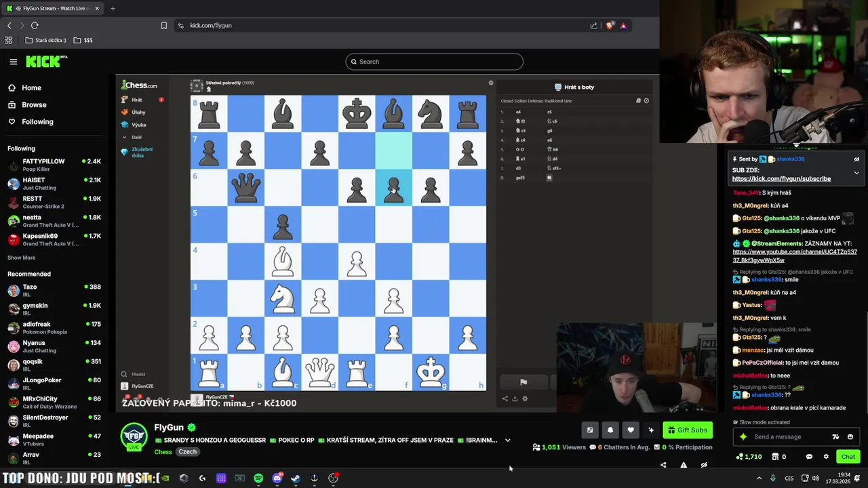This screenshot has height=488, width=868.
Task: Open the channel points 1,710 balance
Action: [x=749, y=457]
